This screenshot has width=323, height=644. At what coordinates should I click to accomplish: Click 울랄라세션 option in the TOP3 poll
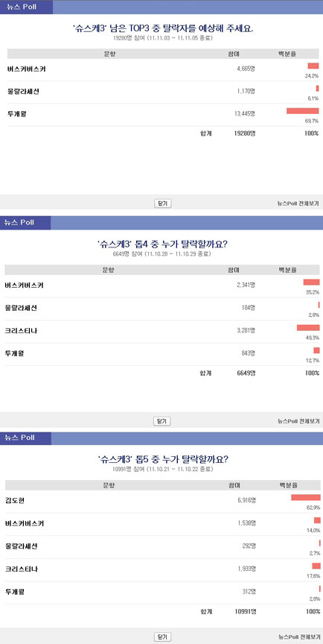23,92
